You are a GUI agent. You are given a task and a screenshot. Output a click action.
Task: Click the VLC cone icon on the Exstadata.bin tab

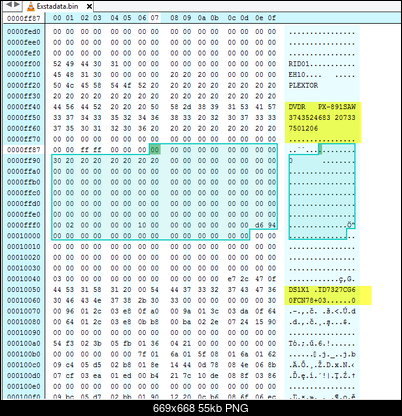(31, 6)
